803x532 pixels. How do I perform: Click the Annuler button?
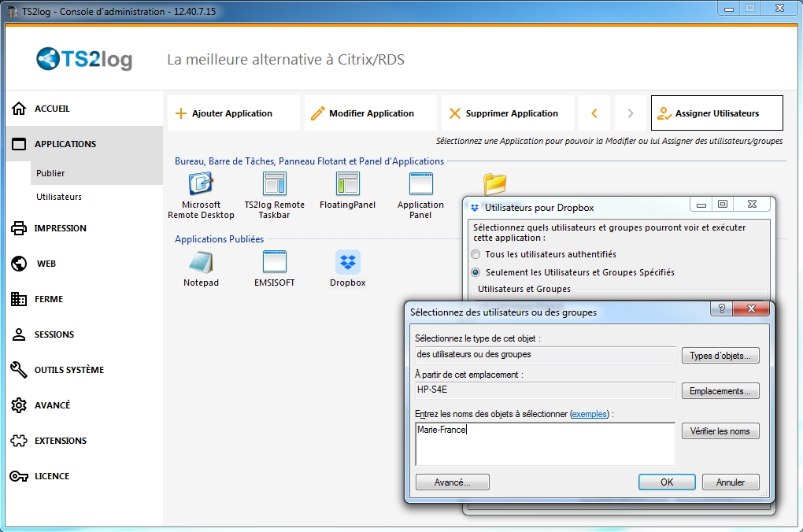(x=731, y=482)
